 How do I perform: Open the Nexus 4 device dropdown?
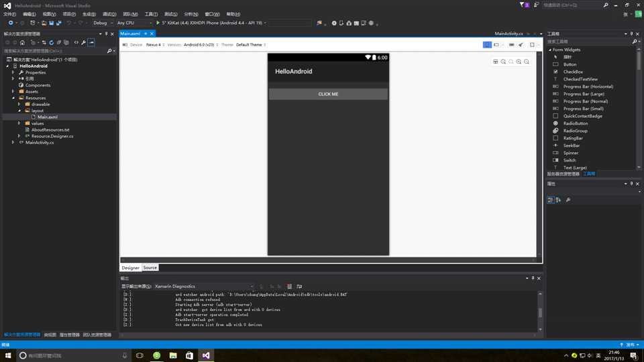pos(155,45)
